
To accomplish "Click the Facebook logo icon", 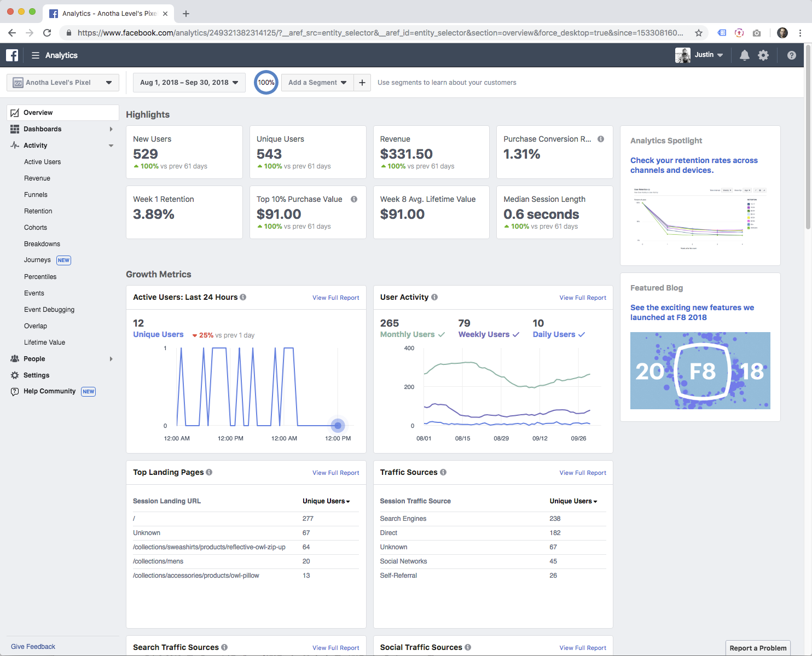I will click(x=12, y=55).
